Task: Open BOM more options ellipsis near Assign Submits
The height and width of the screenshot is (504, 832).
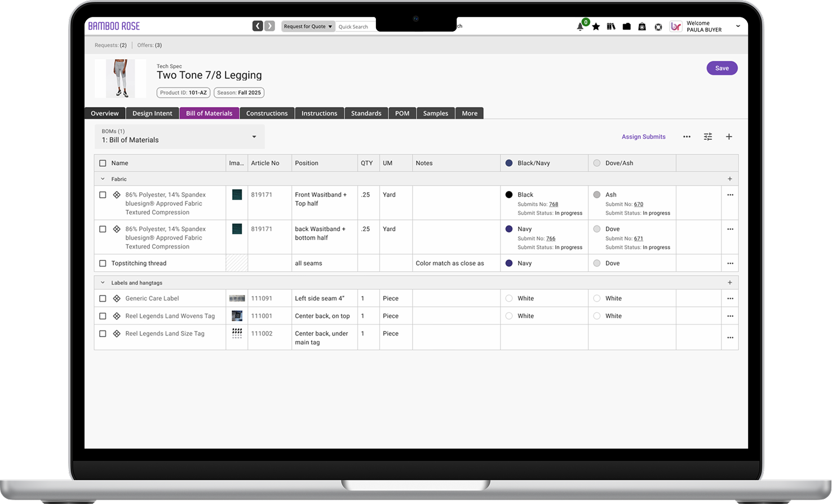Action: tap(687, 137)
